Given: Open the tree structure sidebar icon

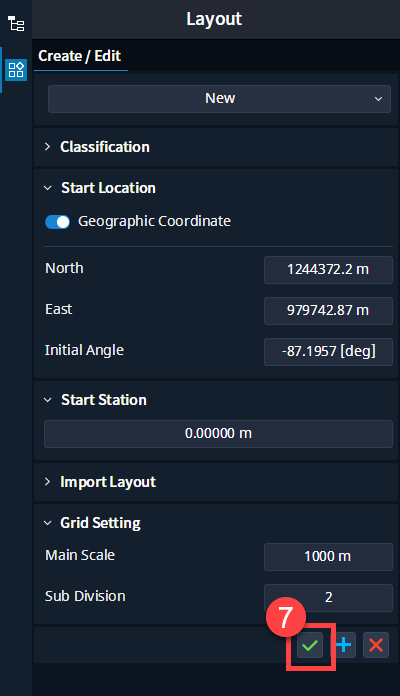Looking at the screenshot, I should pos(16,24).
